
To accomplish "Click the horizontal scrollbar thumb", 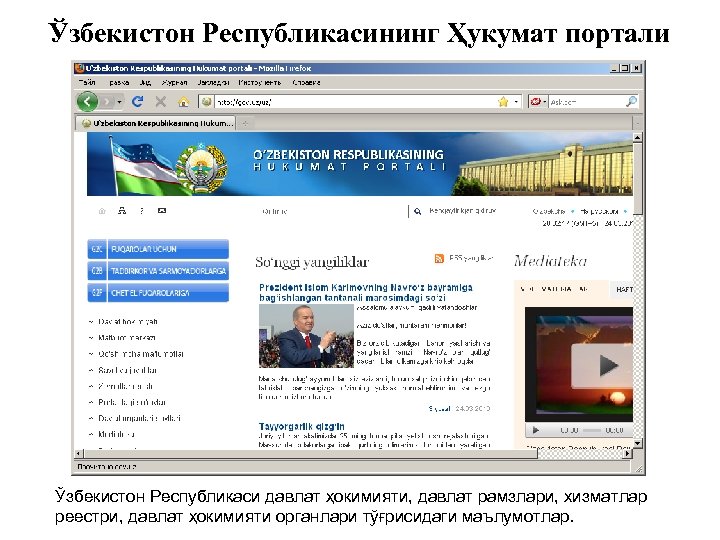I will (x=310, y=454).
